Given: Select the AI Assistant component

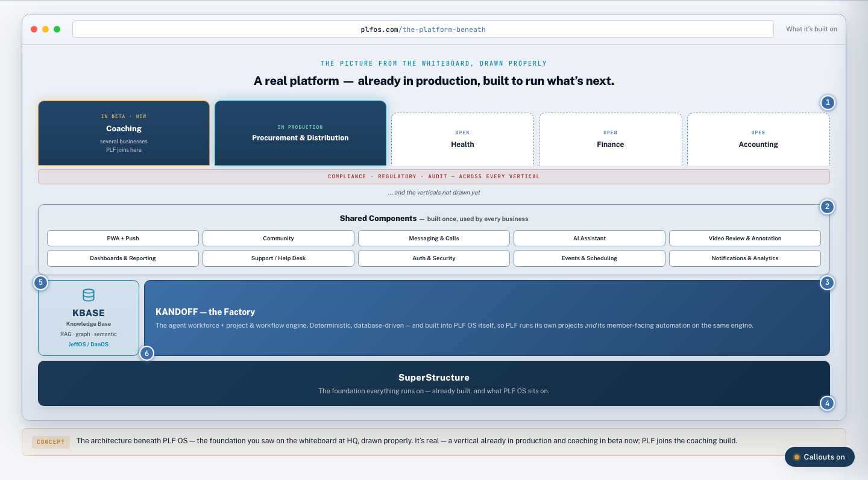Looking at the screenshot, I should (590, 238).
